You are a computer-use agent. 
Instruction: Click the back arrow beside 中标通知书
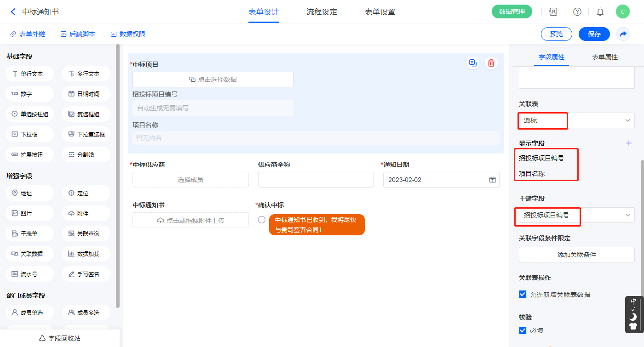click(x=13, y=12)
